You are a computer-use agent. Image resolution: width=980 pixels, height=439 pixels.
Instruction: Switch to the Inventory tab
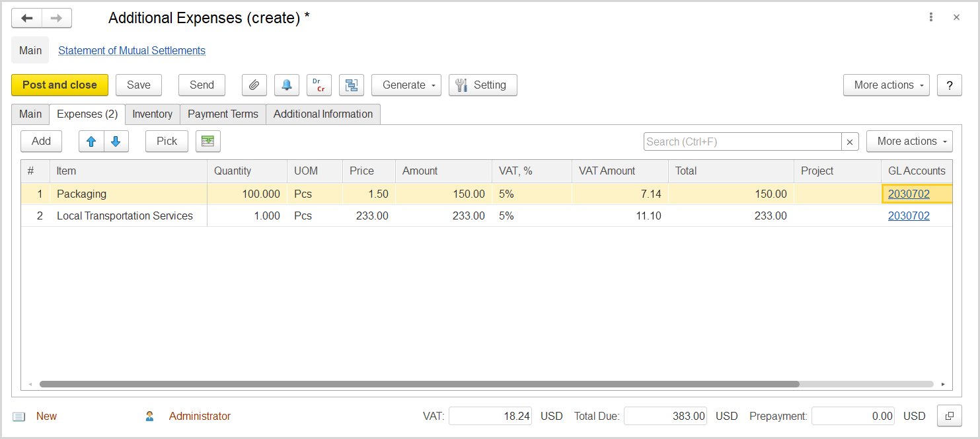pos(152,114)
